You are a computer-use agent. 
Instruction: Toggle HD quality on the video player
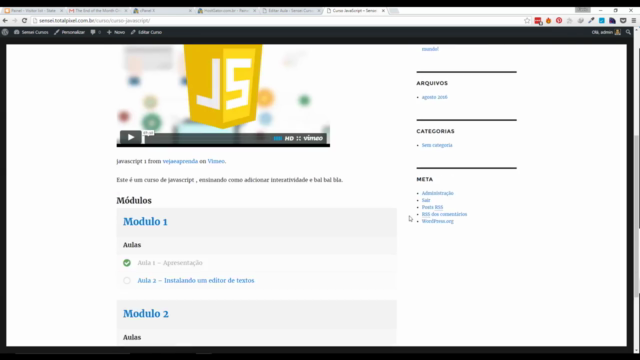coord(289,138)
